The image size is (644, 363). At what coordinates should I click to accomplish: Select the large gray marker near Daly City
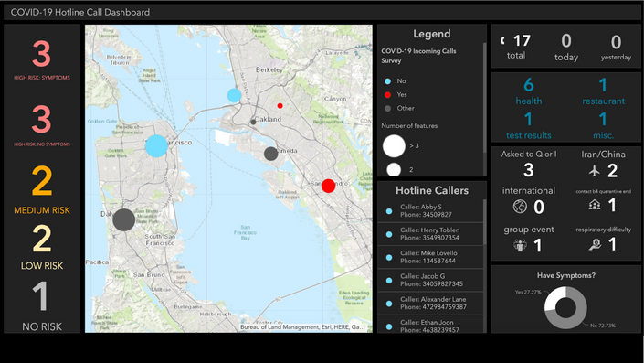pyautogui.click(x=123, y=219)
